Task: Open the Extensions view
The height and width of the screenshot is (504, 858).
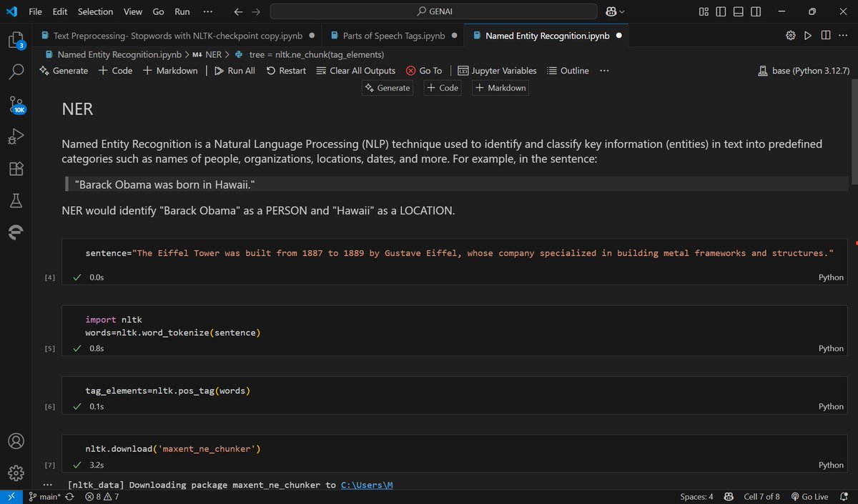Action: click(16, 169)
